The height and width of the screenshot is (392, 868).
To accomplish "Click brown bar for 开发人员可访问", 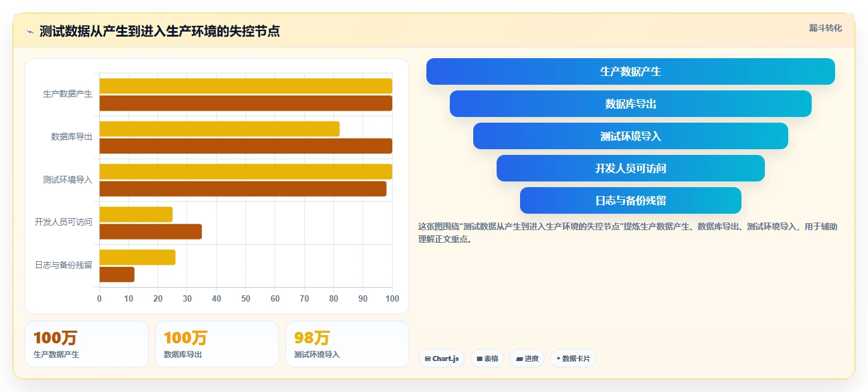I will (x=151, y=231).
